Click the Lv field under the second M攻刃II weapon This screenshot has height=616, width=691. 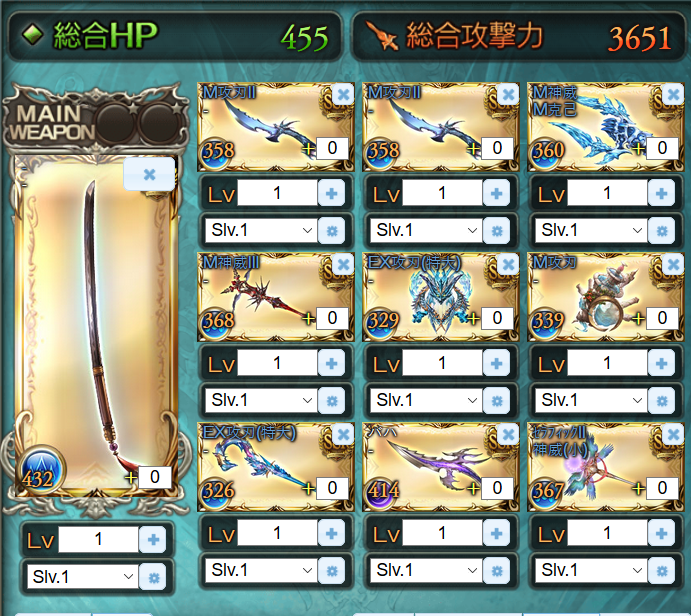tap(442, 193)
